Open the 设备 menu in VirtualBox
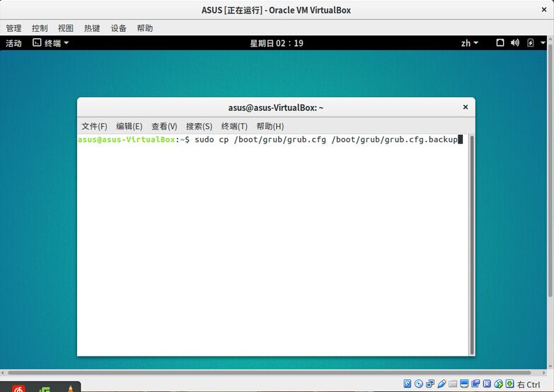This screenshot has width=554, height=392. pyautogui.click(x=118, y=28)
